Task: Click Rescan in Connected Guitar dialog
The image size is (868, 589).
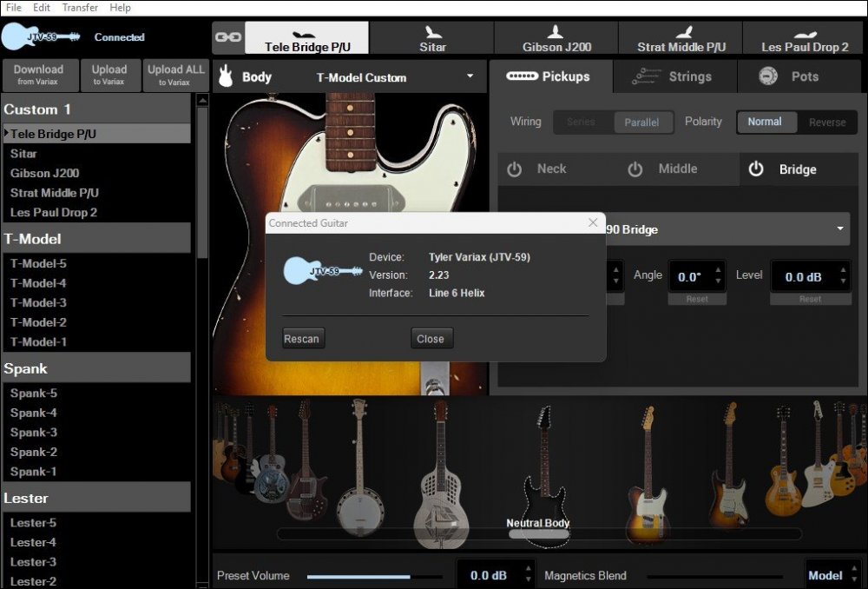Action: point(302,339)
